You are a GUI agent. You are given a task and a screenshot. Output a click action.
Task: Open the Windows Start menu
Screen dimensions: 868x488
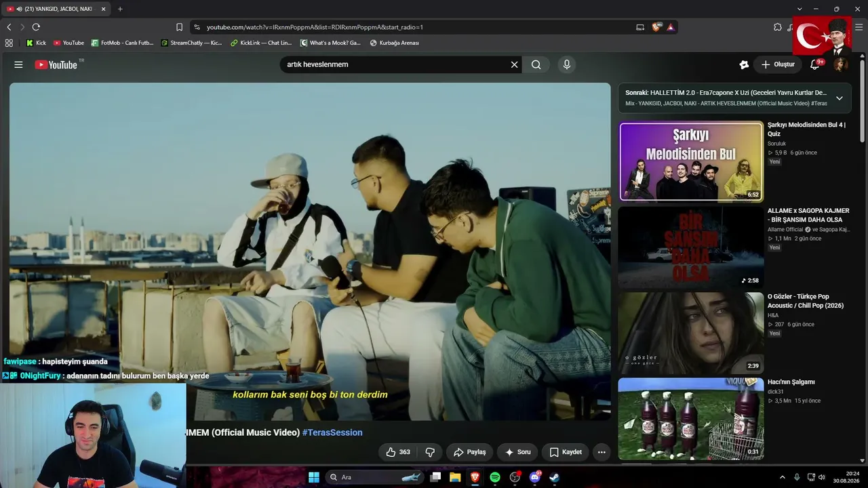click(x=314, y=477)
